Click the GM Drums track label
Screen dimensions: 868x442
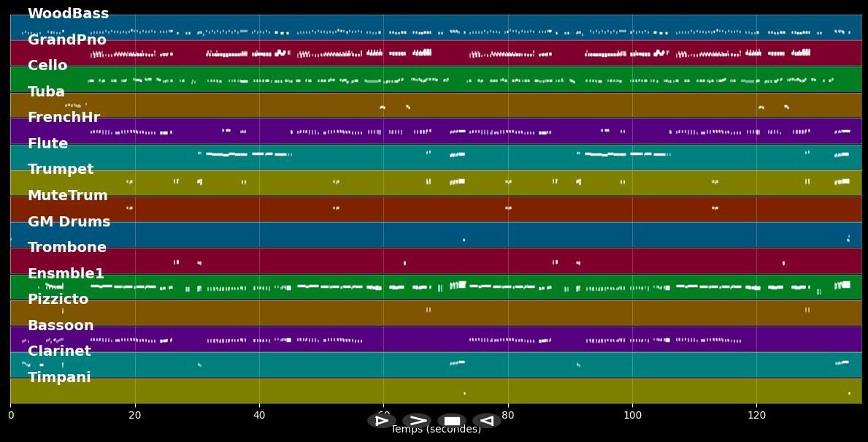click(x=69, y=222)
